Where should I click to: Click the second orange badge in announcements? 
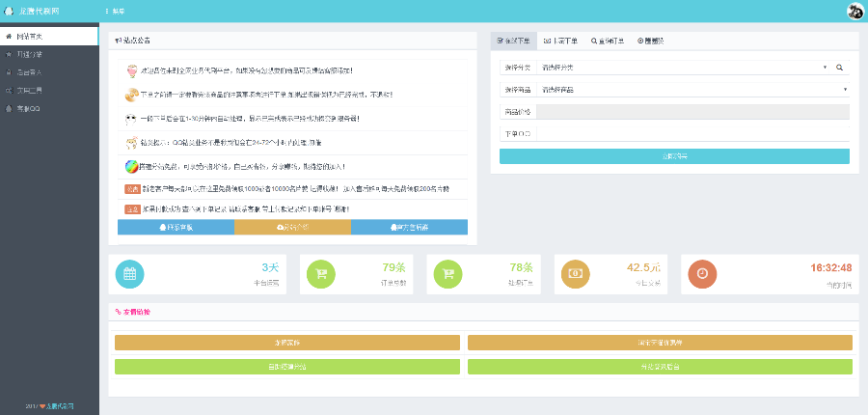point(132,209)
